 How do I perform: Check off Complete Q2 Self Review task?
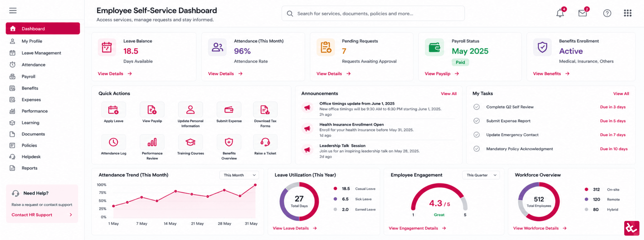point(477,107)
